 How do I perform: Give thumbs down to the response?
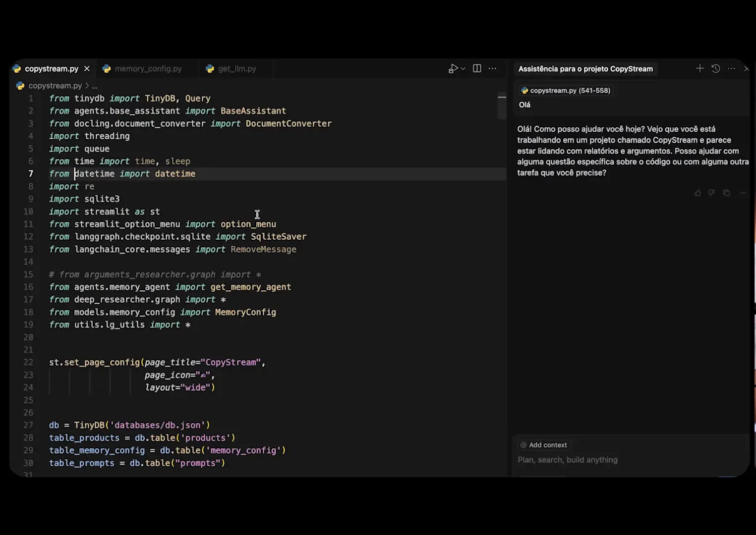pyautogui.click(x=711, y=193)
